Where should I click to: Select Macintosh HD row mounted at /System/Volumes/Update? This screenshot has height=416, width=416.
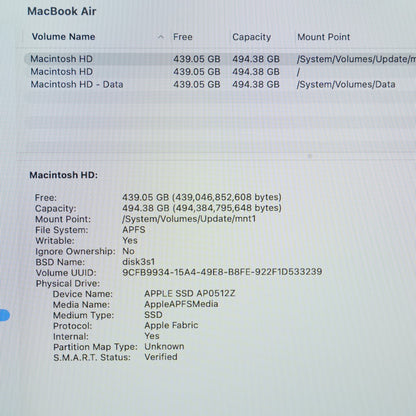220,59
